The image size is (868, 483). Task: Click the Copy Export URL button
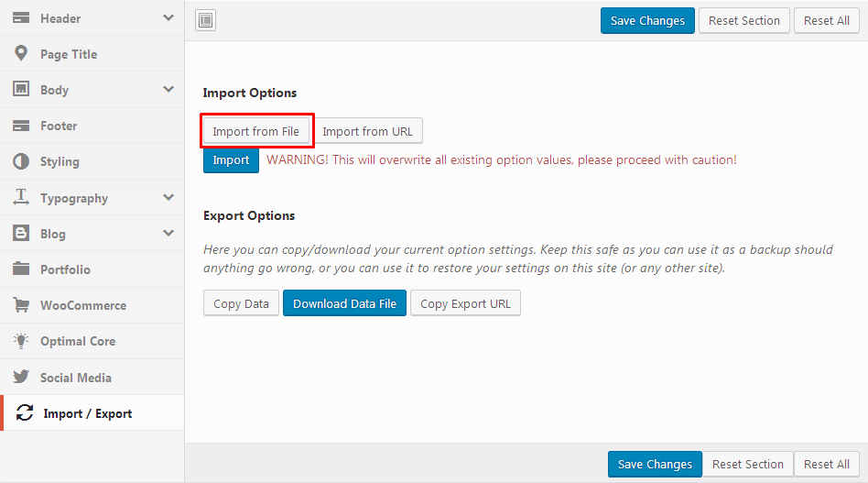click(465, 303)
